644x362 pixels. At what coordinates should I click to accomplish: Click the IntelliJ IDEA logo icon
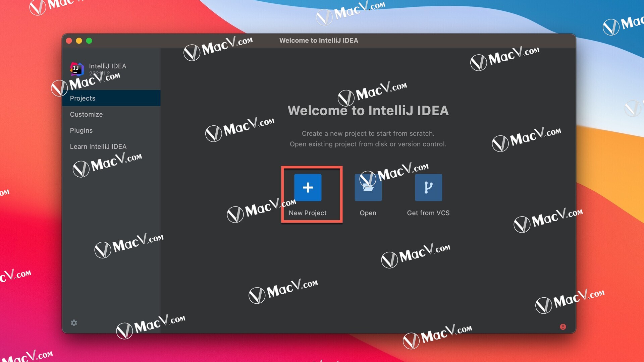[x=75, y=69]
